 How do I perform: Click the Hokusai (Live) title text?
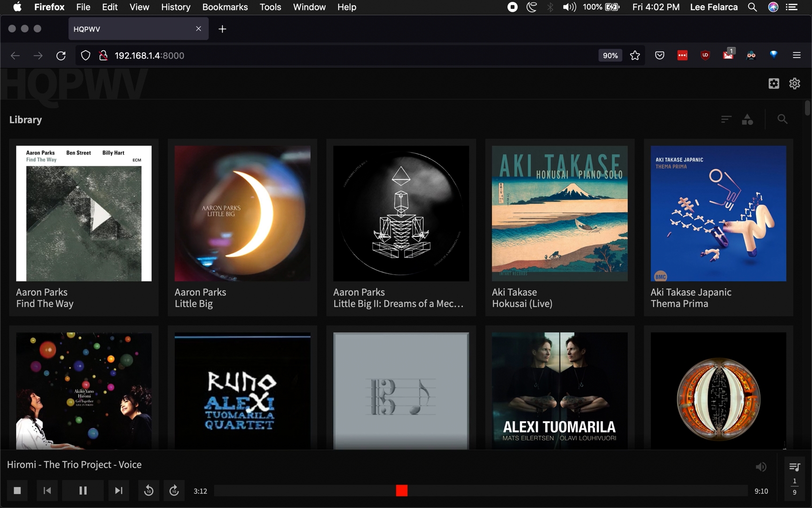(522, 304)
